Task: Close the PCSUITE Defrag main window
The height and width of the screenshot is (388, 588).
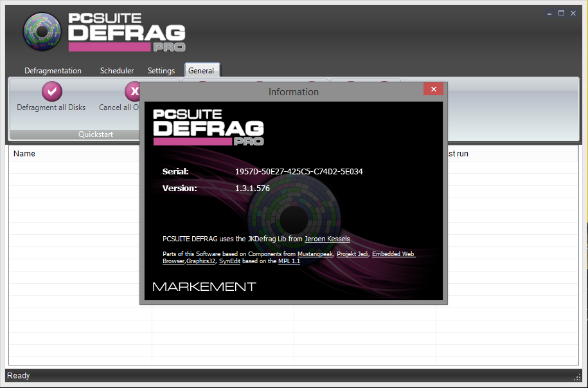Action: click(573, 14)
